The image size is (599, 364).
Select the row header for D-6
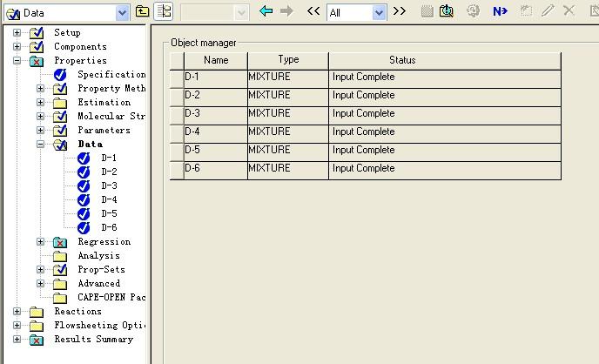(177, 171)
